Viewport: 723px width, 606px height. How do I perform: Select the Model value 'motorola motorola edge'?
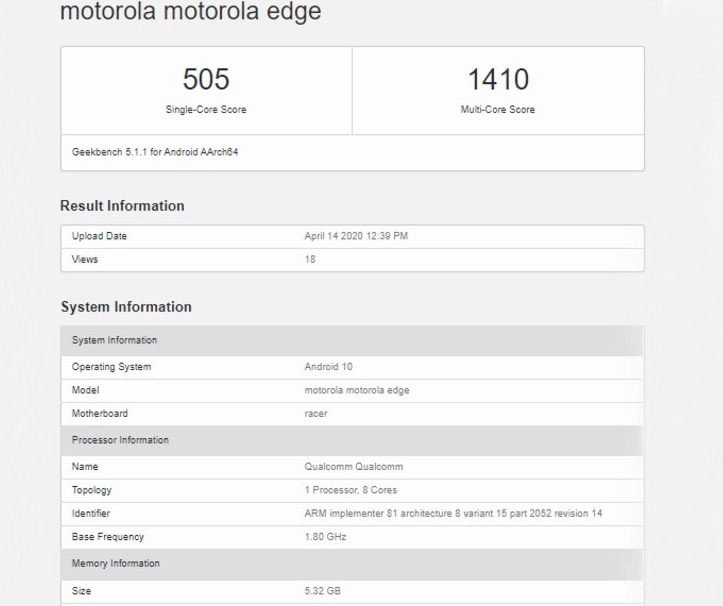click(357, 390)
